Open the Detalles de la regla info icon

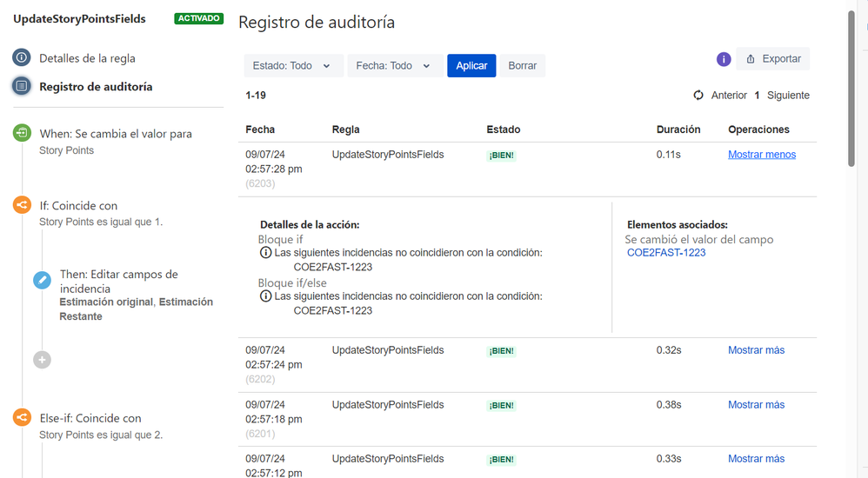[x=22, y=57]
